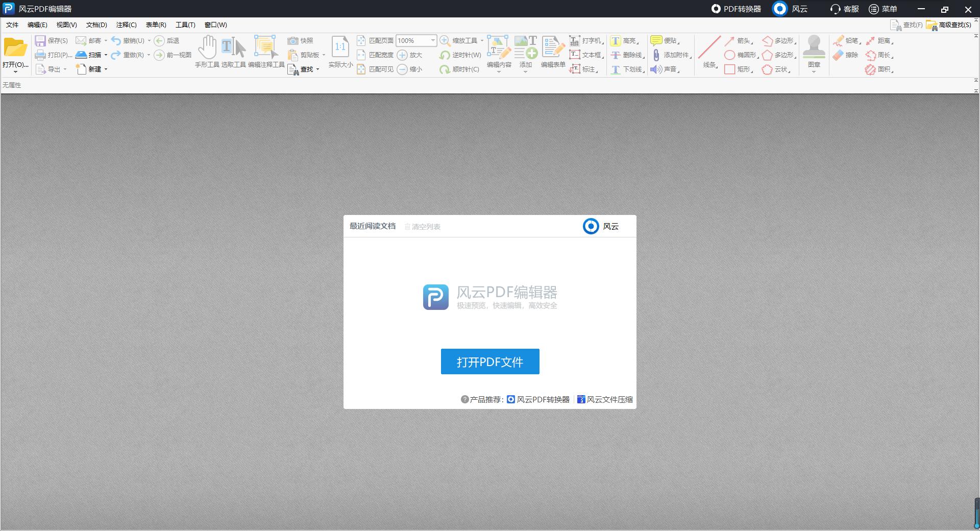980x531 pixels.
Task: Select the Cloud (云状) shape tool
Action: (x=776, y=69)
